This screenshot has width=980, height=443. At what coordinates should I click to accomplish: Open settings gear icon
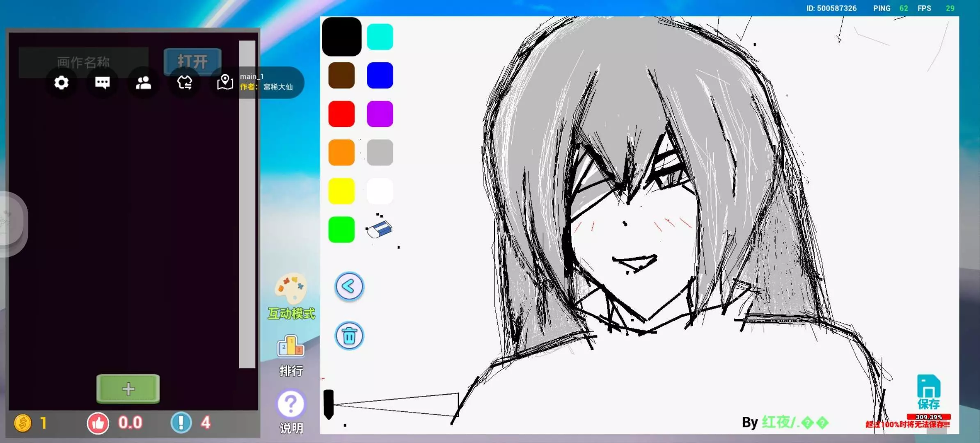62,83
